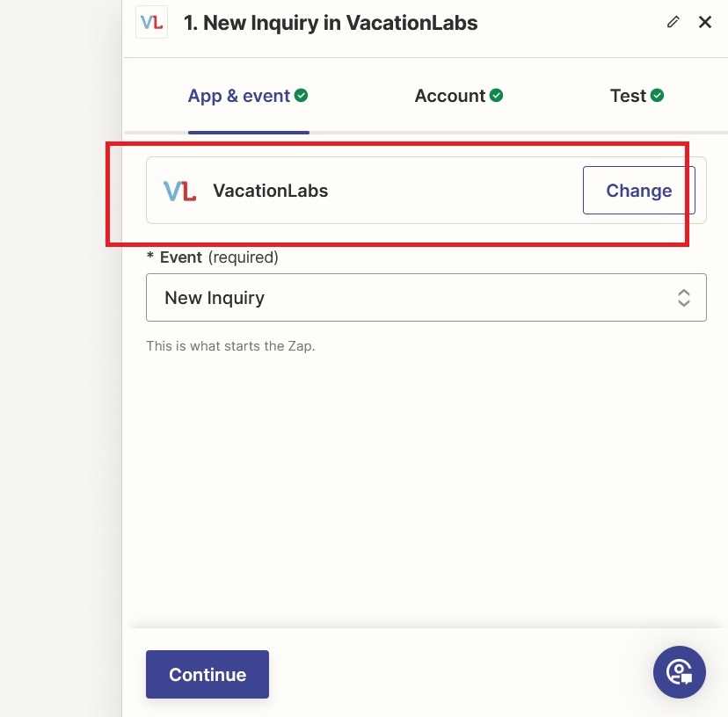Go to the Test tab
Screen dimensions: 728x717
tap(628, 96)
